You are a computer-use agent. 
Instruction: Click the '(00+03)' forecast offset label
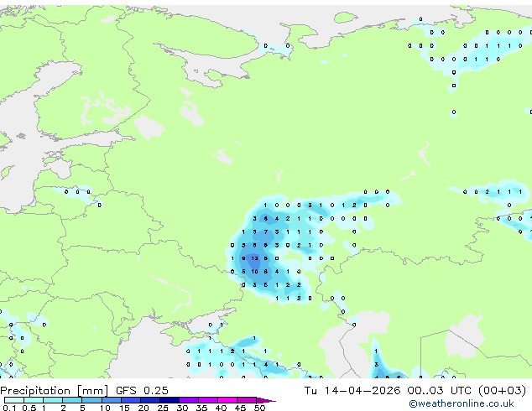click(502, 390)
